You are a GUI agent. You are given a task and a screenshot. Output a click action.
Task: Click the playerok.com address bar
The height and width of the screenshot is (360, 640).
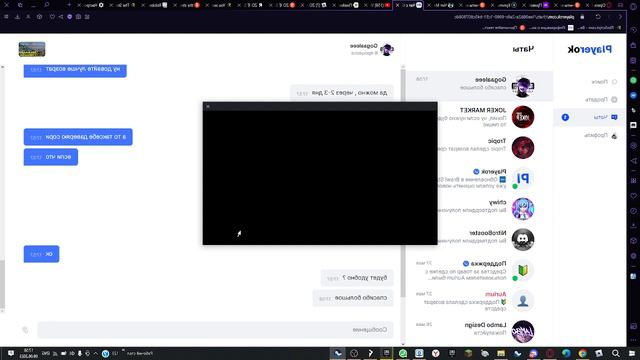(x=514, y=17)
